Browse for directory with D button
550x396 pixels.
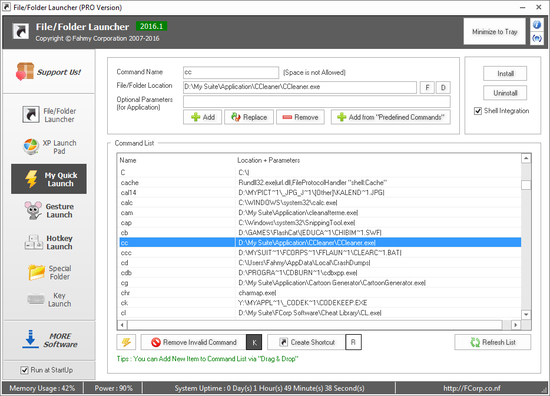click(x=443, y=88)
